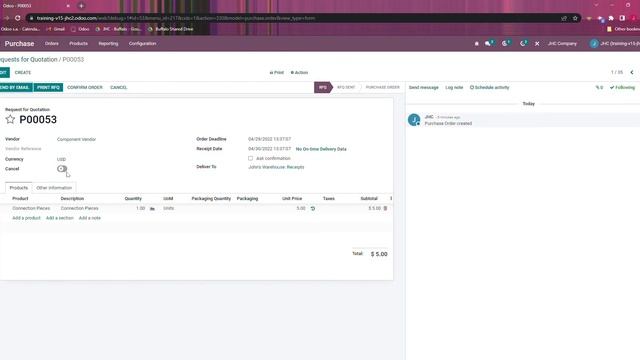The image size is (640, 360).
Task: Close the Odoo P00053 browser tab
Action: click(68, 6)
